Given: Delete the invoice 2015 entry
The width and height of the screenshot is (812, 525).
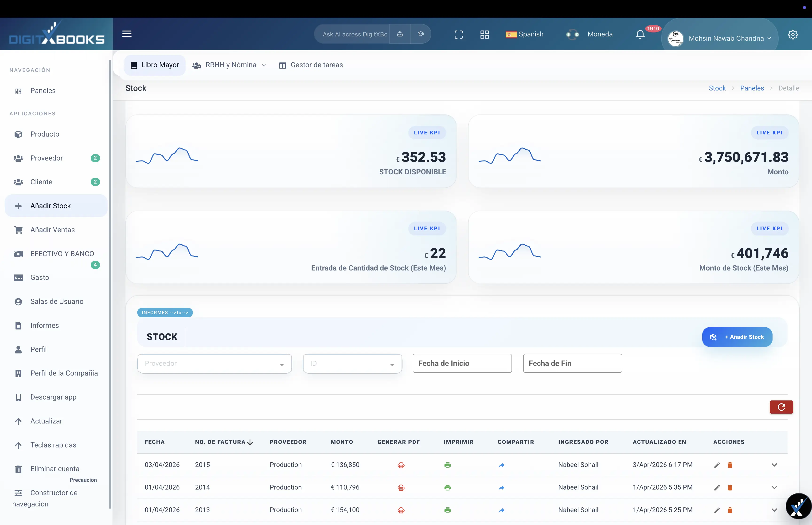Looking at the screenshot, I should coord(730,465).
